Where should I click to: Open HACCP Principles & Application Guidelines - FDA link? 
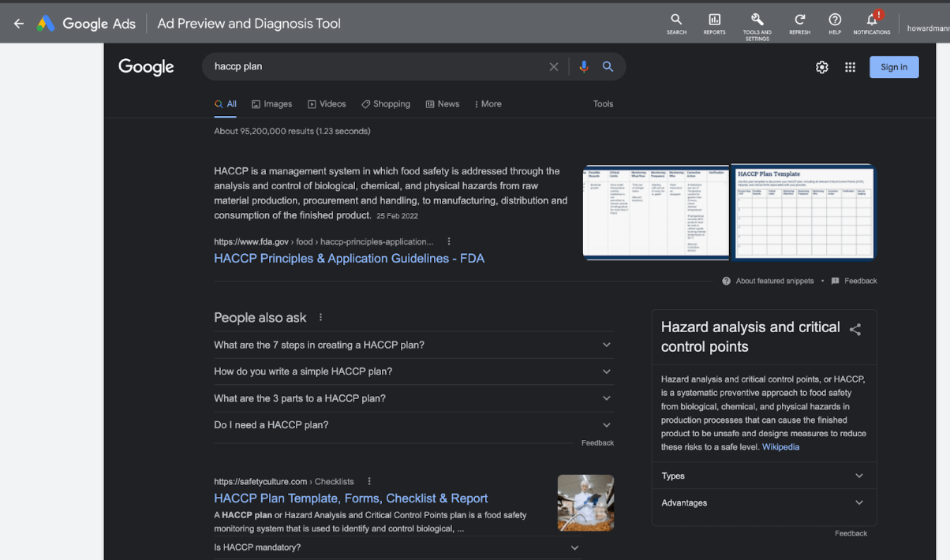tap(350, 259)
